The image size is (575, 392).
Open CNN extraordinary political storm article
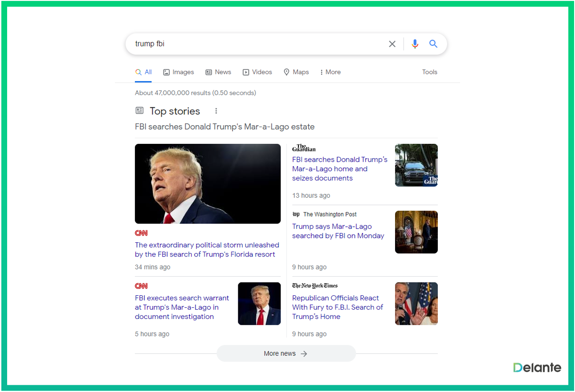click(207, 249)
